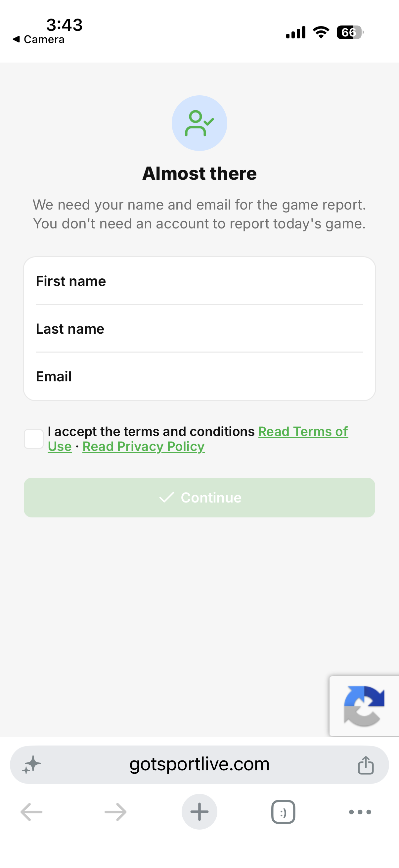399x868 pixels.
Task: Tap the gotsportlive.com address bar
Action: (199, 765)
